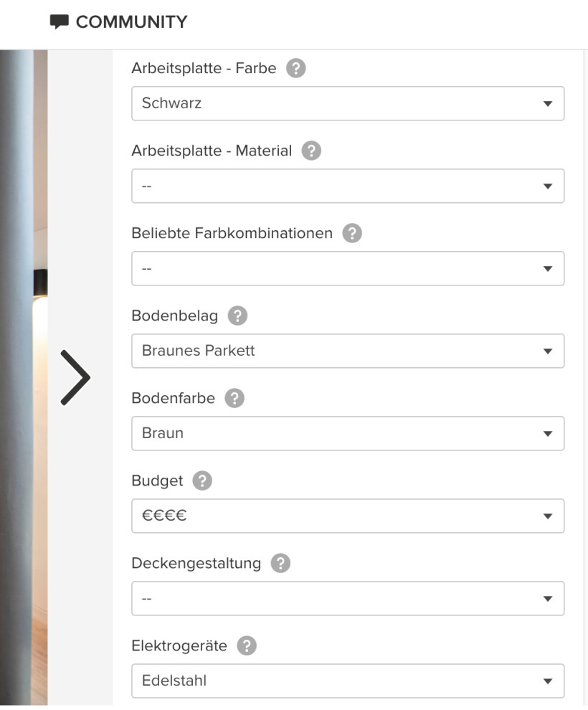Show help for Beliebte Farbkombinationen
588x710 pixels.
coord(352,234)
